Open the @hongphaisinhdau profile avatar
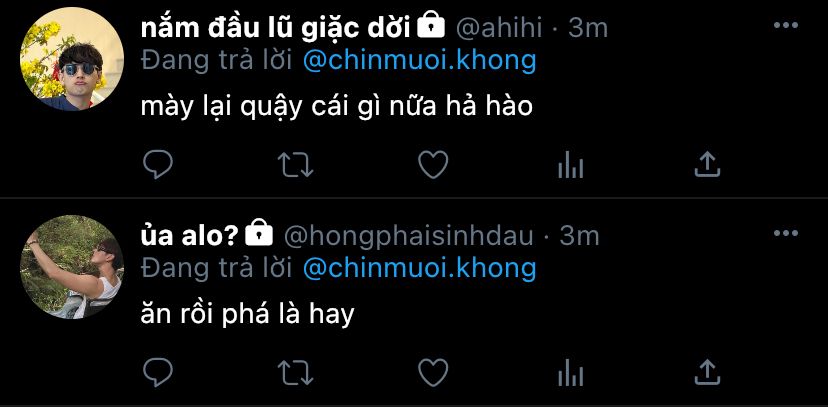The height and width of the screenshot is (407, 828). (72, 267)
